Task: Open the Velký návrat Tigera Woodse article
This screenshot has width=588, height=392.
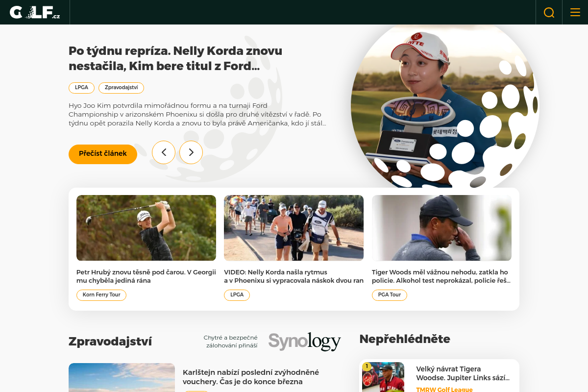Action: [463, 373]
